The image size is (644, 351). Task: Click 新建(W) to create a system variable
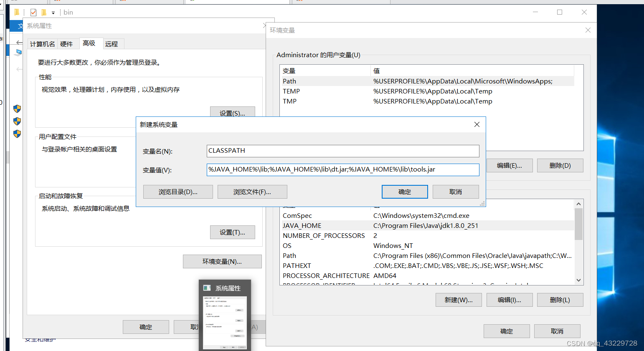pos(459,300)
